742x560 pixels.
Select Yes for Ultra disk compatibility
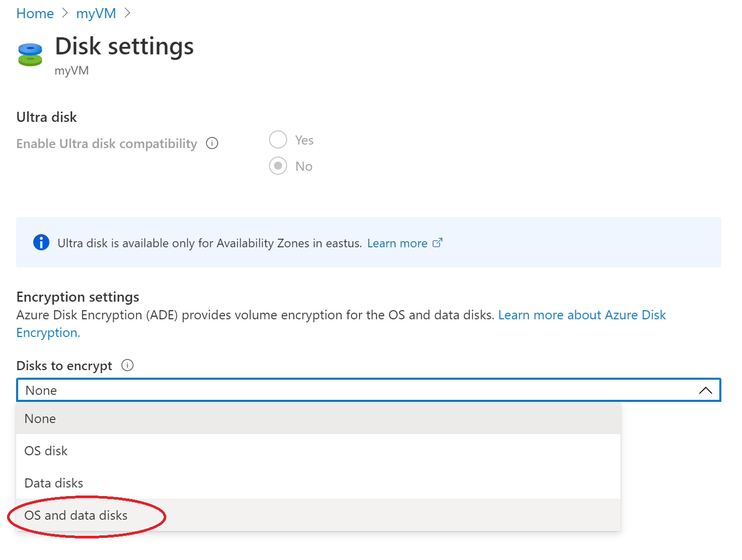(278, 139)
